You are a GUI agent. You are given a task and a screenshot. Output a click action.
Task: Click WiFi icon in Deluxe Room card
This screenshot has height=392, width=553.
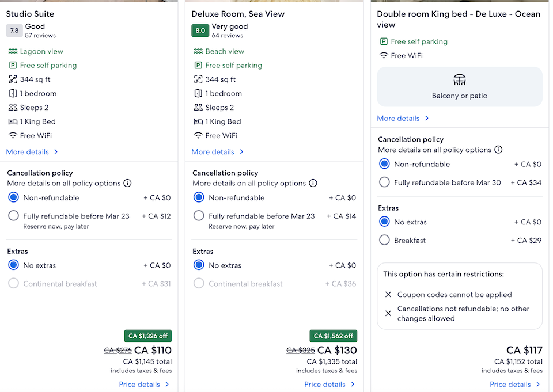coord(198,135)
